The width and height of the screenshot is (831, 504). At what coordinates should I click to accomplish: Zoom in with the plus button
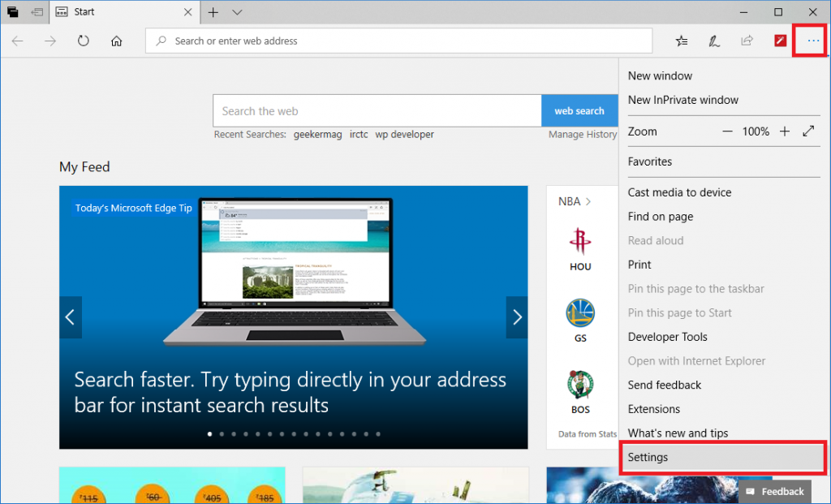785,131
